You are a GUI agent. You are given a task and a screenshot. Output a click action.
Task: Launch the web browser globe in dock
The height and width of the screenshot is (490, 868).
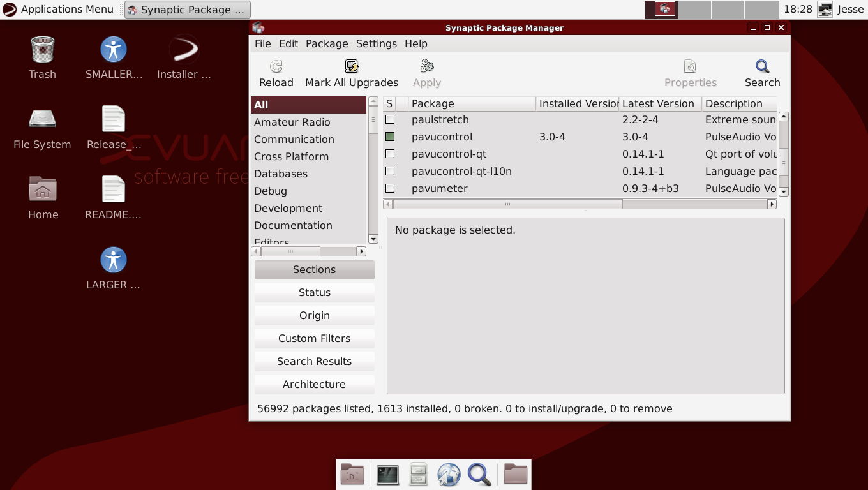(449, 475)
